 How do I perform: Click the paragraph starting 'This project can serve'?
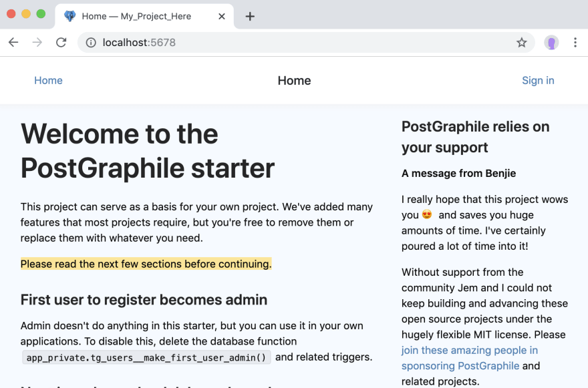coord(196,222)
